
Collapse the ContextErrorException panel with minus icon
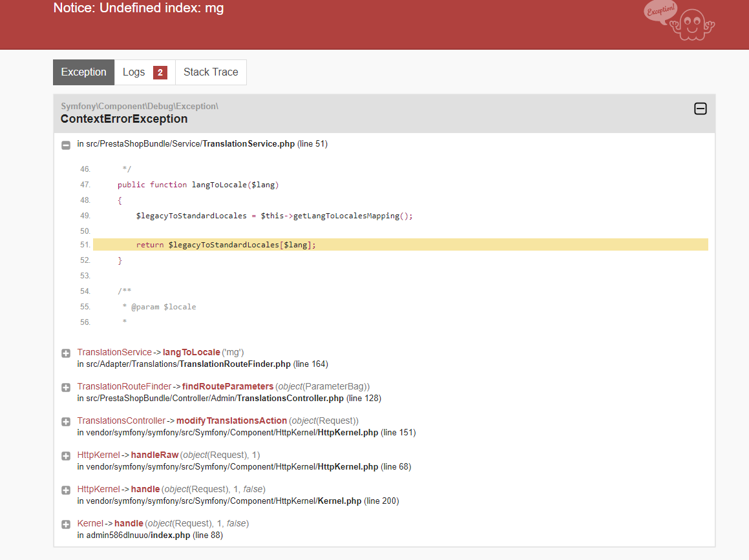click(x=701, y=109)
